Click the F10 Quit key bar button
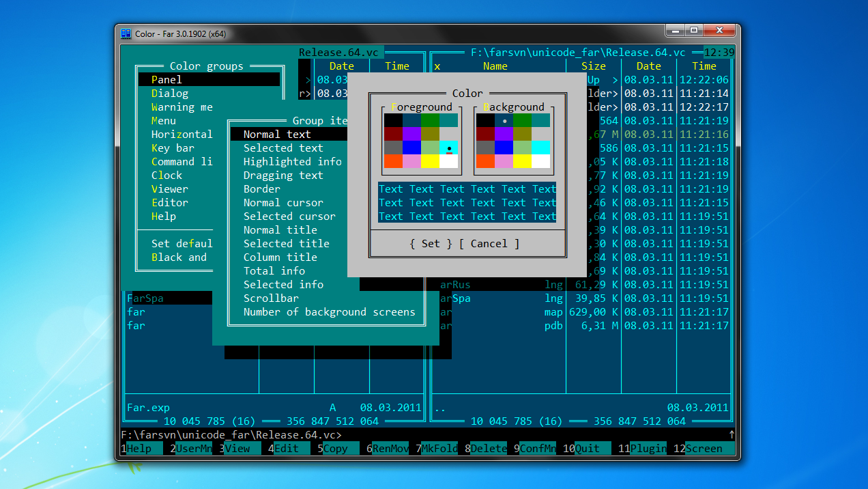Image resolution: width=868 pixels, height=489 pixels. (x=587, y=449)
